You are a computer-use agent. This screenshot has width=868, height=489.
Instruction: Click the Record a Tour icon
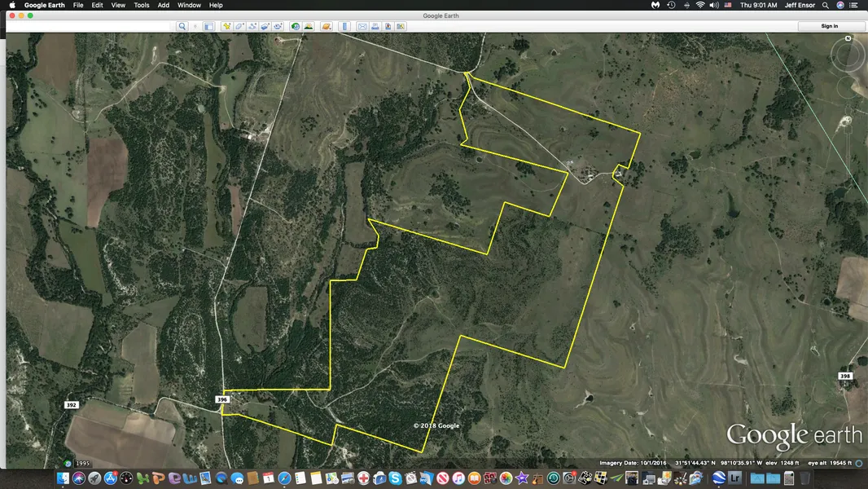(278, 26)
